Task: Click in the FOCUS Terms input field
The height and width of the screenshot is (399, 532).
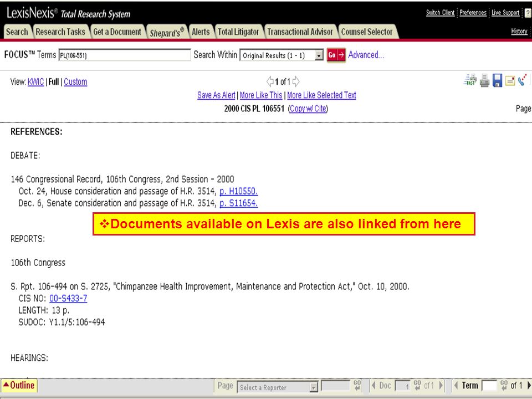Action: [125, 55]
